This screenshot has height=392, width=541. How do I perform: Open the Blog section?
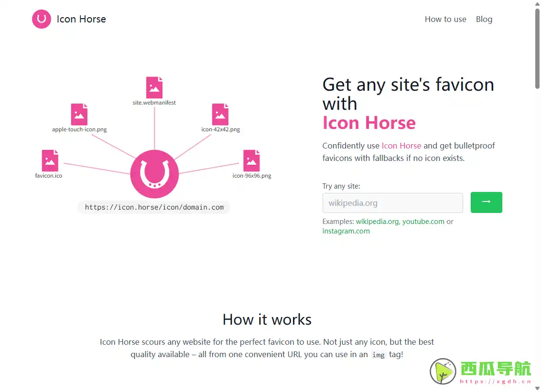tap(484, 19)
